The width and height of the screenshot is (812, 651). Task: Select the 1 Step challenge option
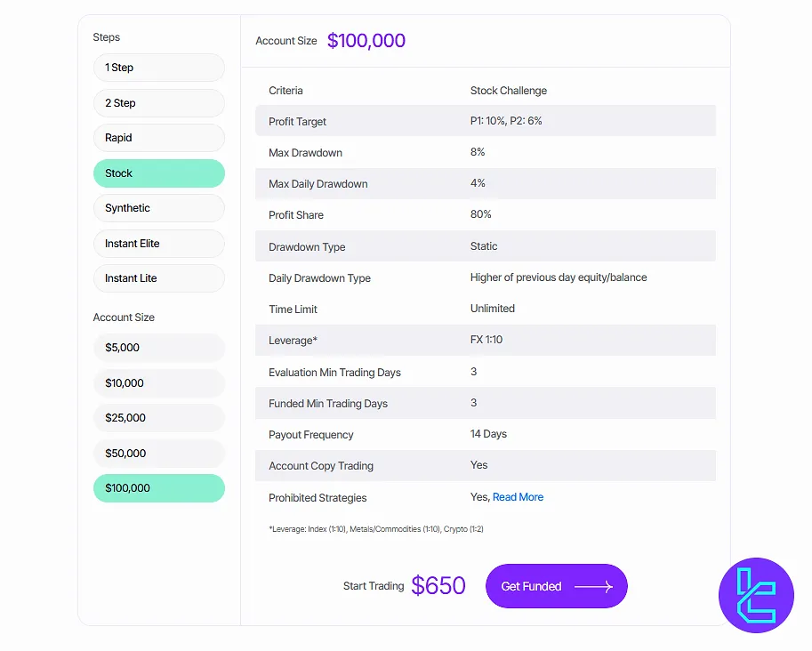(158, 68)
